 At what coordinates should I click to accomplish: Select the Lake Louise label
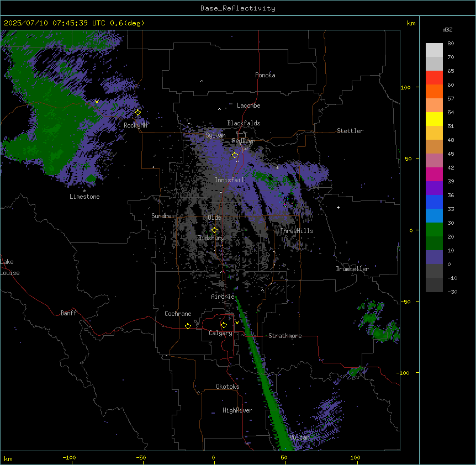(x=10, y=267)
